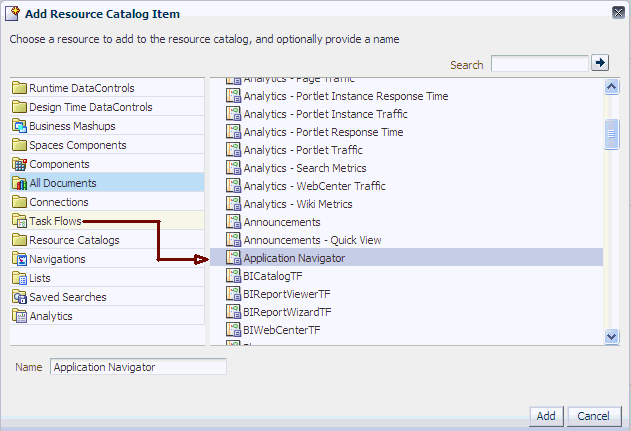Click the Name input field
Viewport: 631px width, 431px height.
pos(138,367)
